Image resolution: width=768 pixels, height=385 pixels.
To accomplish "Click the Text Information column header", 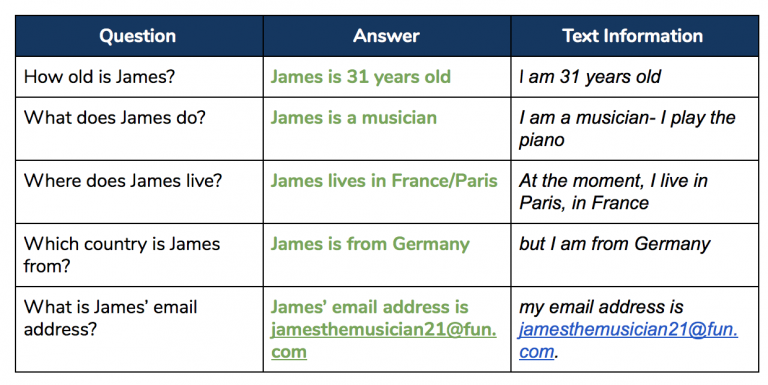I will pyautogui.click(x=635, y=36).
